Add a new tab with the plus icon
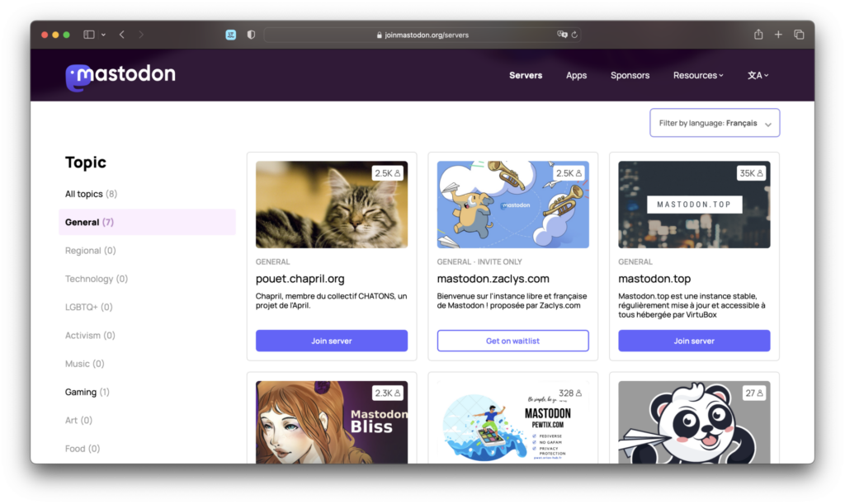The image size is (845, 504). tap(778, 35)
